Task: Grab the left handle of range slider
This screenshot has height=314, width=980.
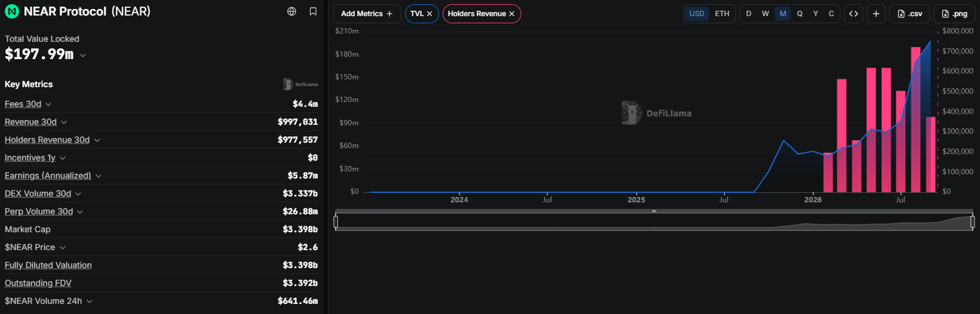Action: coord(336,222)
